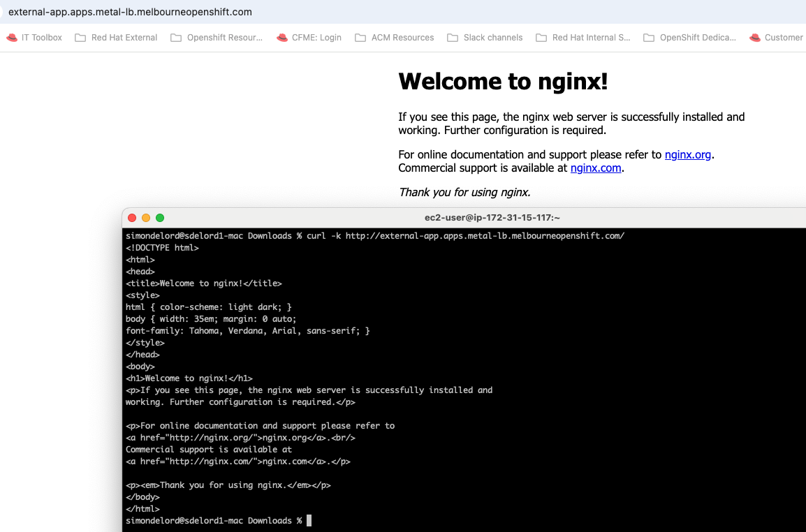
Task: Open the Red Hat Internal S... folder
Action: [x=583, y=38]
